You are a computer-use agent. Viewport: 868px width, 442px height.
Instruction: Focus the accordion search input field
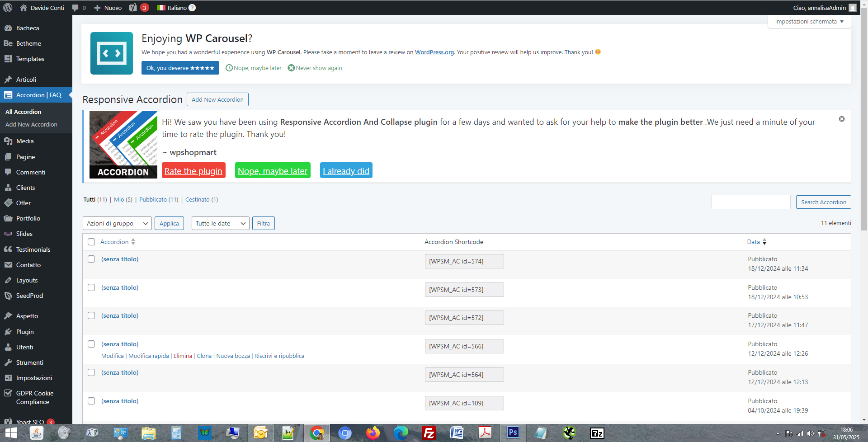pos(751,202)
